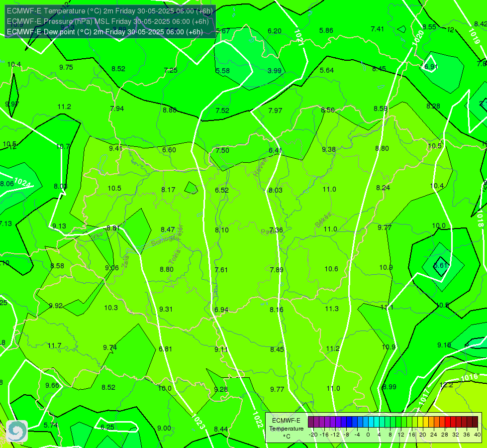Click the 9.38 dew point value

tap(329, 149)
